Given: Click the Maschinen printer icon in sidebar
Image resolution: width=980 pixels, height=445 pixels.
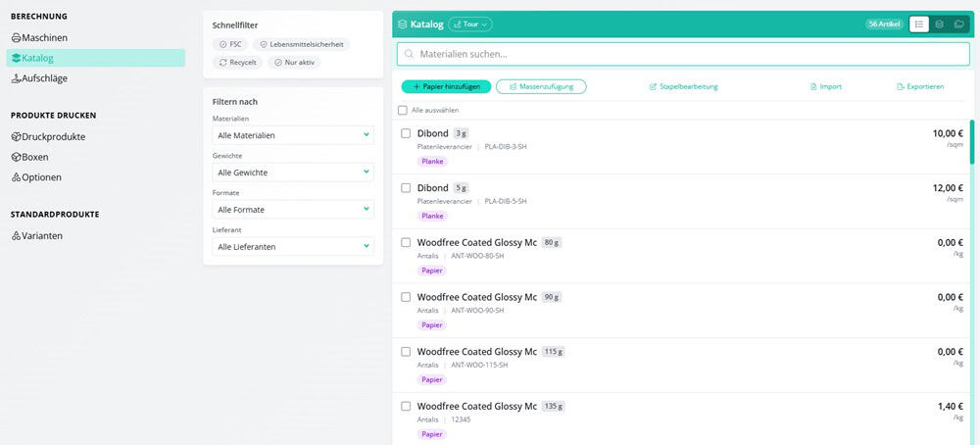Looking at the screenshot, I should click(x=17, y=38).
